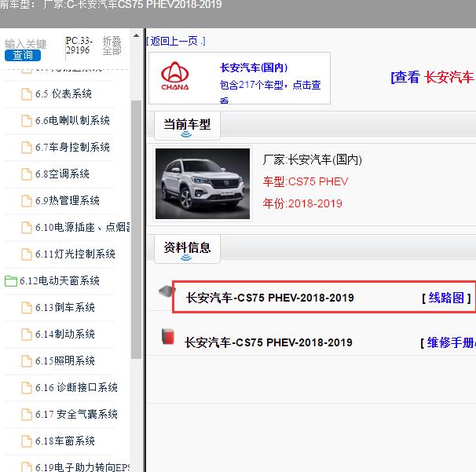Click 长安汽车-CS75 PHEV-2018-2019 wiring diagram row text
This screenshot has height=472, width=476.
point(270,298)
